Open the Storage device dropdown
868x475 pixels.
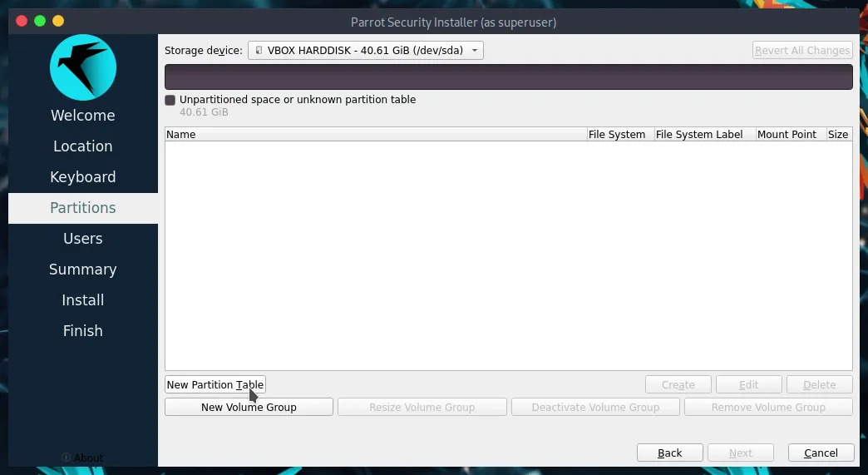[x=365, y=51]
